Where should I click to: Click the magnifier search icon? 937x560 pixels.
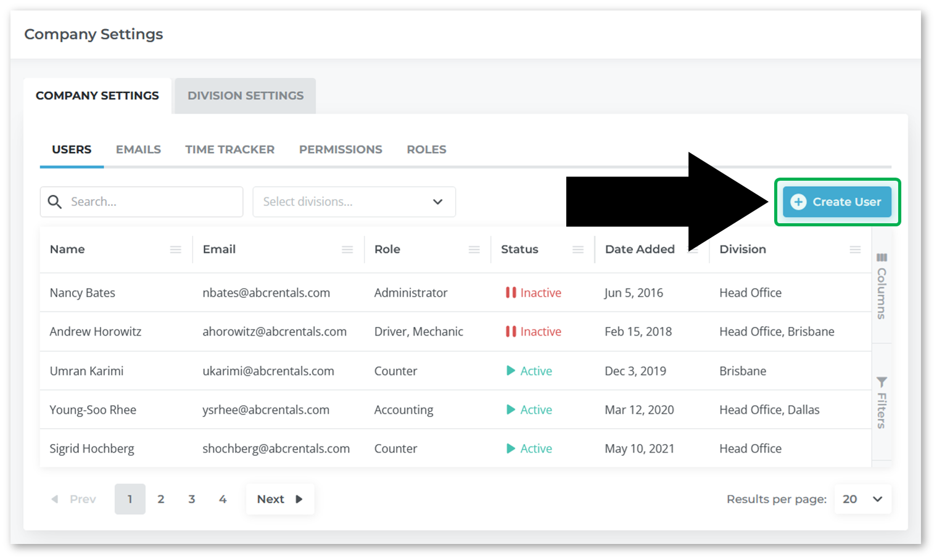pos(55,202)
